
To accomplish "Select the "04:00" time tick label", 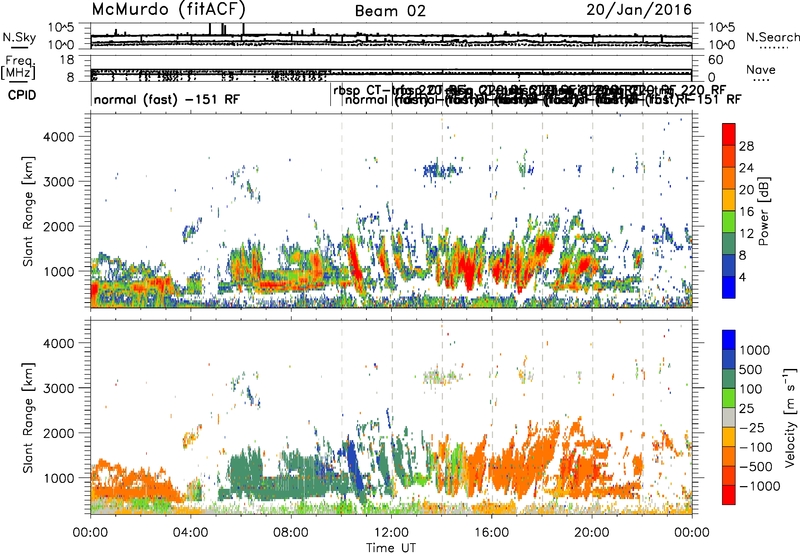I will (191, 533).
